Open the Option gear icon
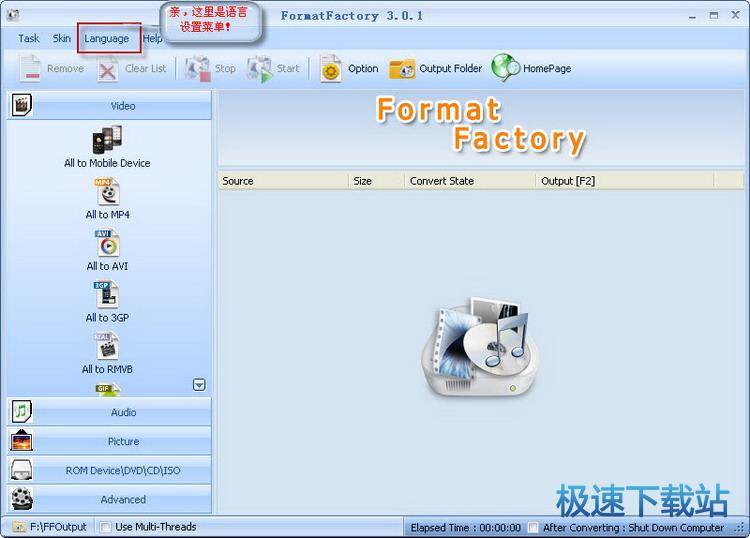 point(331,69)
